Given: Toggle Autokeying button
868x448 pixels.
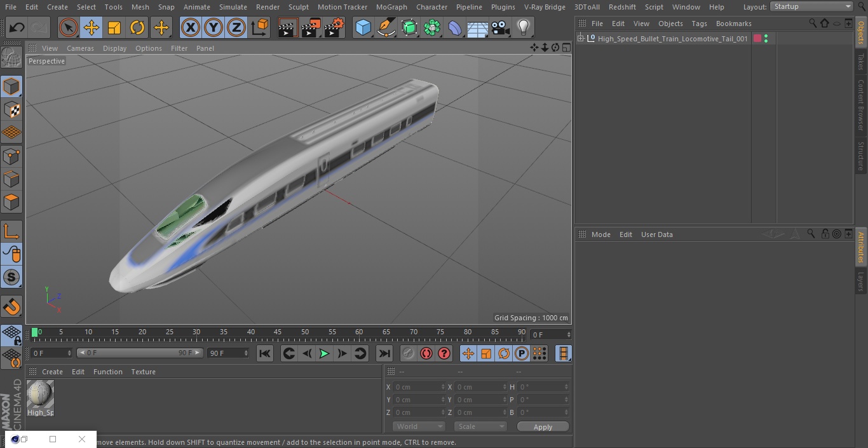Looking at the screenshot, I should tap(426, 353).
